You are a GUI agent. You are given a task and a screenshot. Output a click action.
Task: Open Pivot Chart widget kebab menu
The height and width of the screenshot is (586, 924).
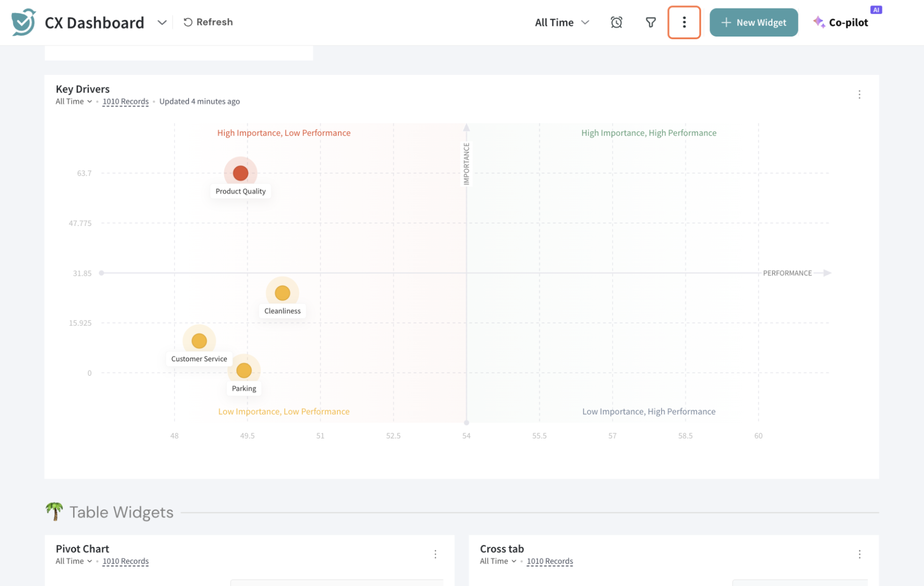point(435,554)
